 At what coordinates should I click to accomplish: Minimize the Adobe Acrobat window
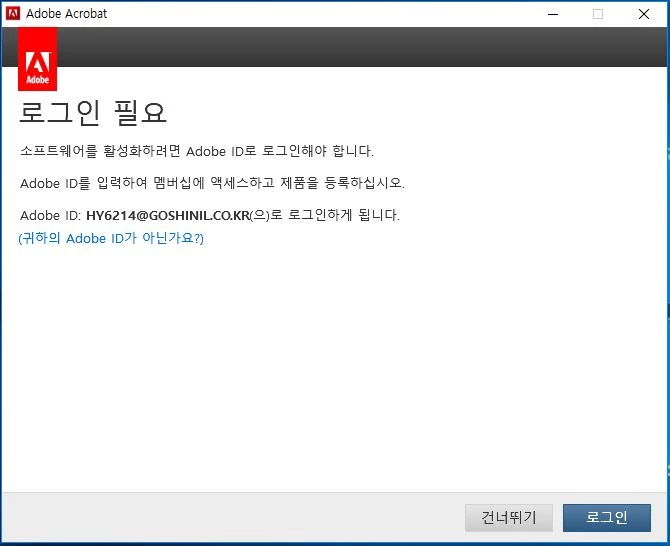(x=553, y=14)
